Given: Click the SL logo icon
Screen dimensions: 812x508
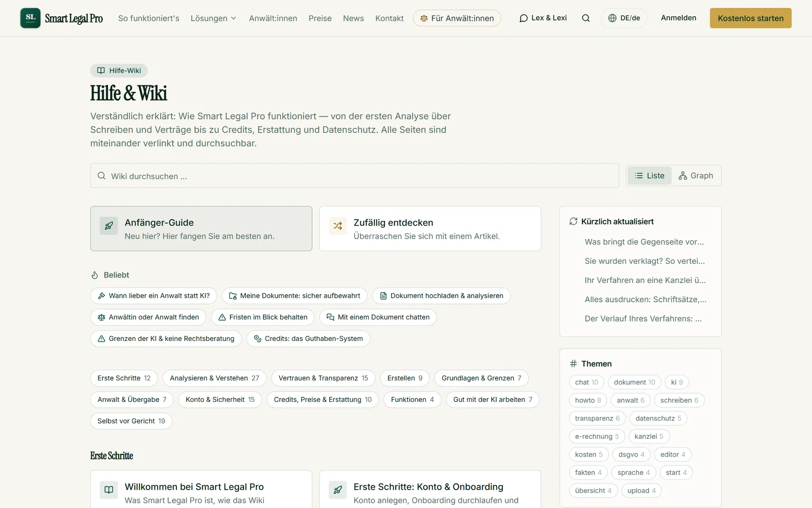Looking at the screenshot, I should tap(30, 18).
